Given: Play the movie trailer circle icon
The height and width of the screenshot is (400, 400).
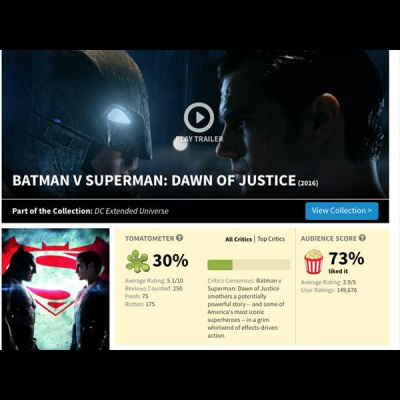Looking at the screenshot, I should pyautogui.click(x=199, y=117).
